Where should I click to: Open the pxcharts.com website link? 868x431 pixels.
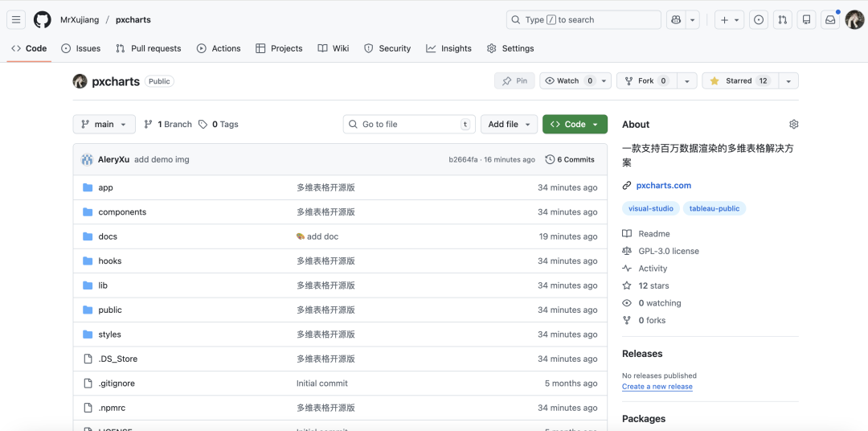[663, 186]
